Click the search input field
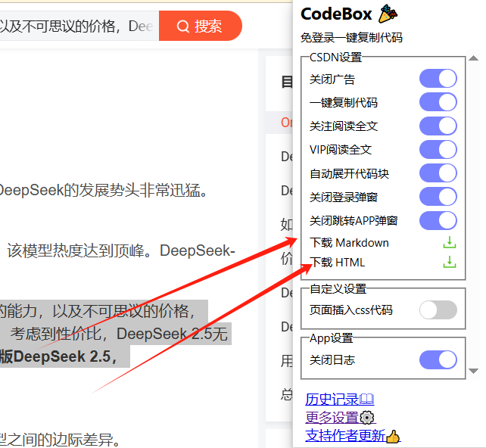This screenshot has height=448, width=486. coord(79,26)
